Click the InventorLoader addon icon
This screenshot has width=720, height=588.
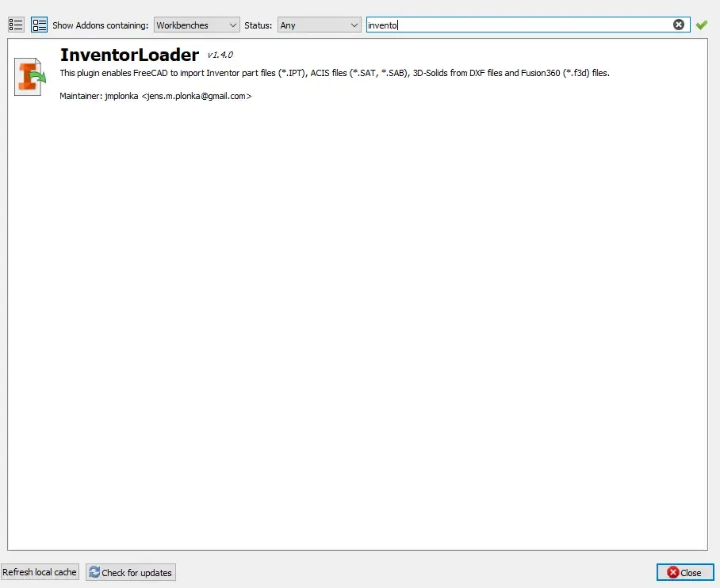(x=30, y=77)
